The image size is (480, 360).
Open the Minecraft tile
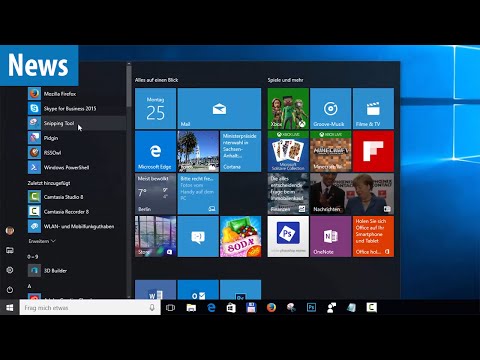click(331, 151)
